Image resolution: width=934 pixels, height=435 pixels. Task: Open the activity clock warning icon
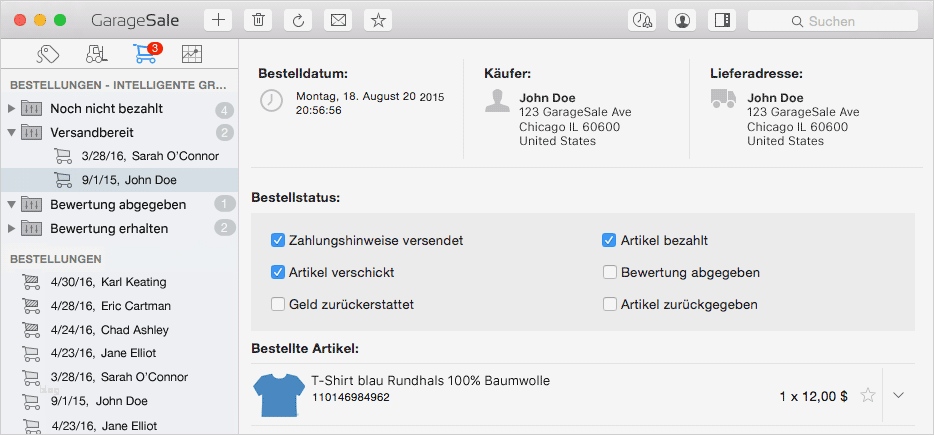pos(642,20)
